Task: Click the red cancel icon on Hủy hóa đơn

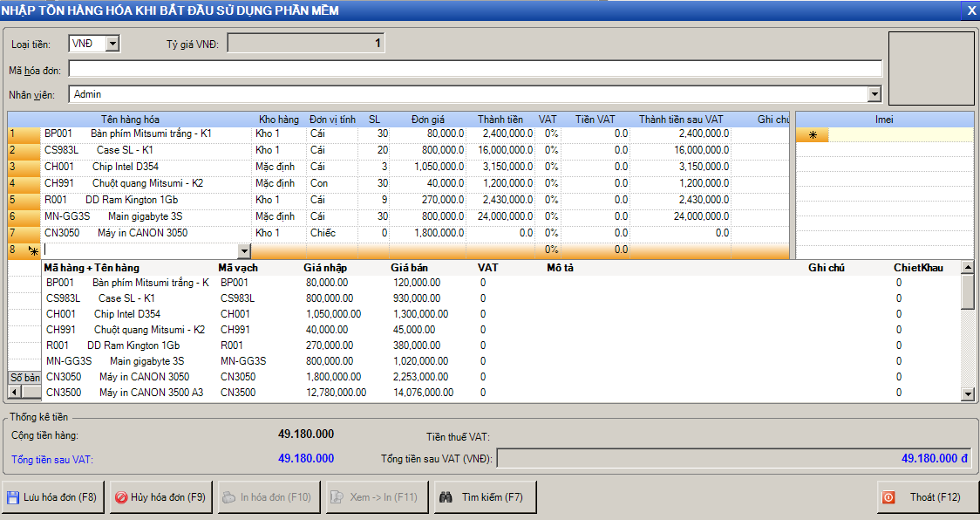Action: click(x=121, y=497)
